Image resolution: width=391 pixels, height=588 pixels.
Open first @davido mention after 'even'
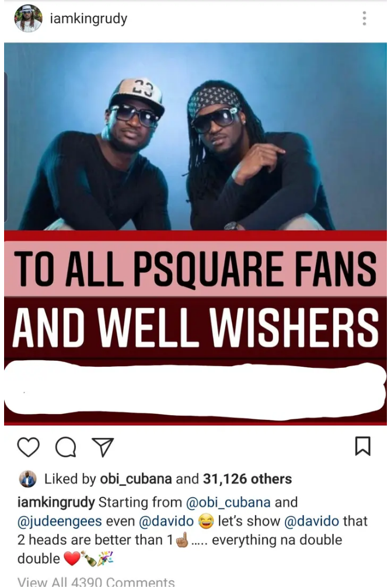[166, 521]
